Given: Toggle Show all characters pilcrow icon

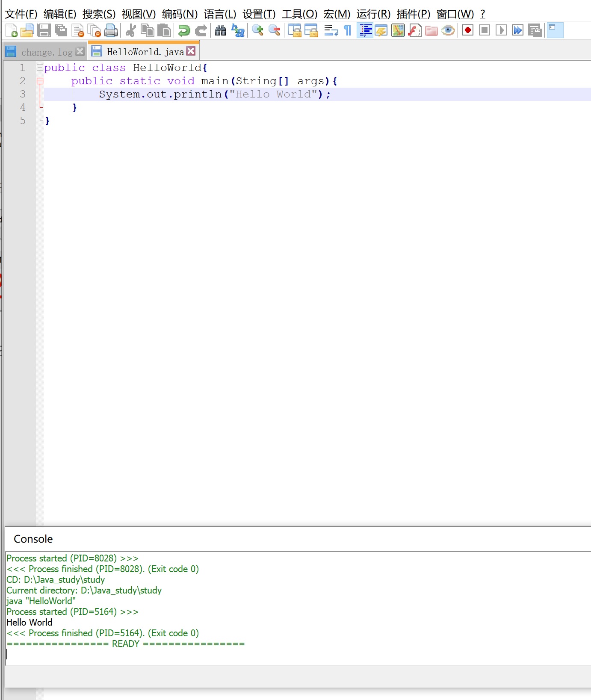Looking at the screenshot, I should (x=348, y=30).
